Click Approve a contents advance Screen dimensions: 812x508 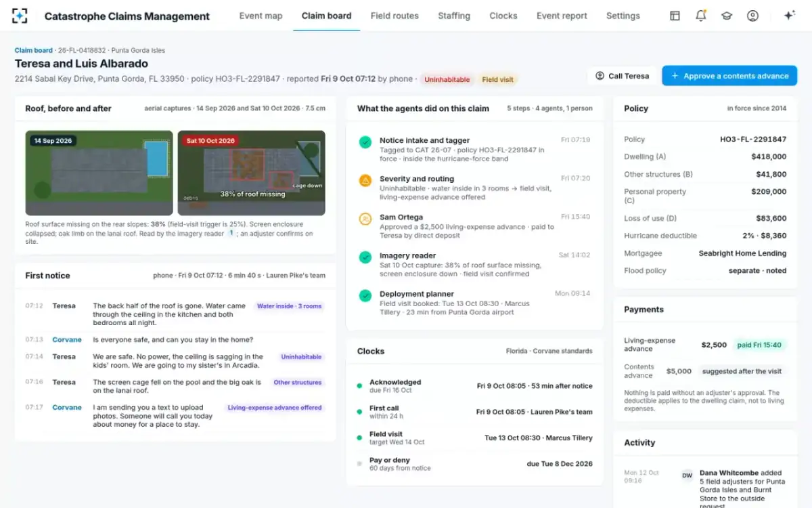coord(729,76)
